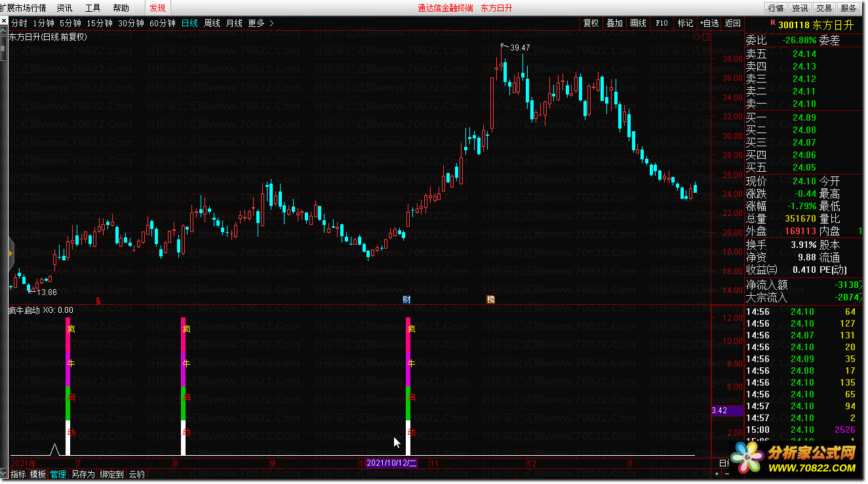
Task: Select the 1分钟 period
Action: point(43,23)
